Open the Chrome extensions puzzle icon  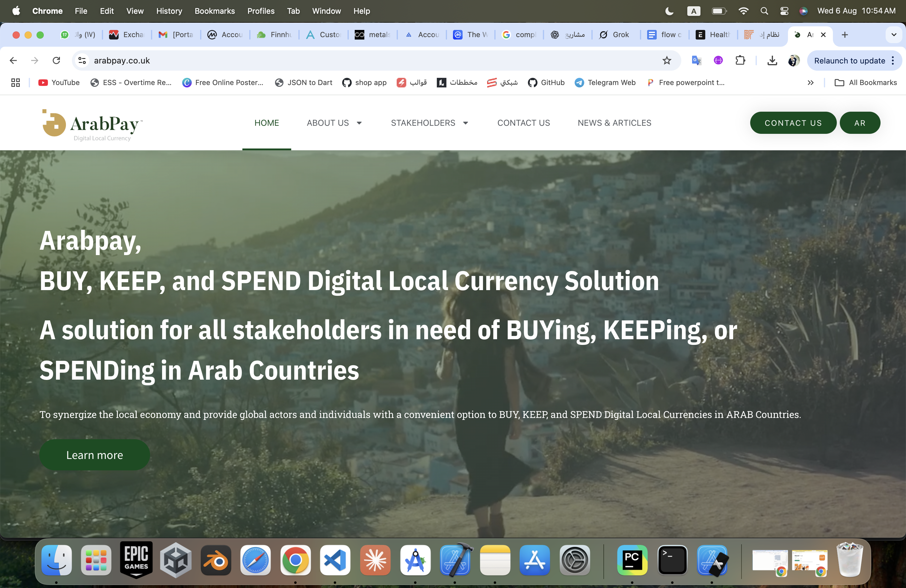click(x=740, y=60)
